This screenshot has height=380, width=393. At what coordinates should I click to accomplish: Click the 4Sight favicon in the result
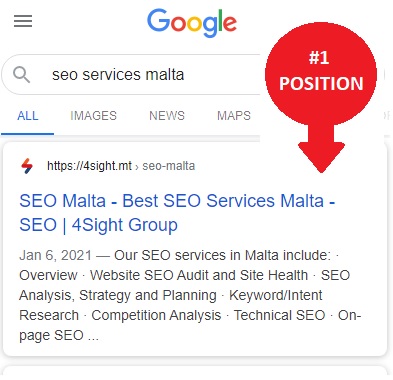pyautogui.click(x=27, y=166)
